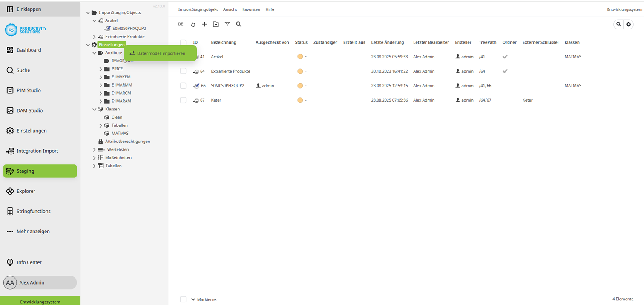Open DAM Studio from the sidebar
The image size is (644, 305).
point(9,110)
